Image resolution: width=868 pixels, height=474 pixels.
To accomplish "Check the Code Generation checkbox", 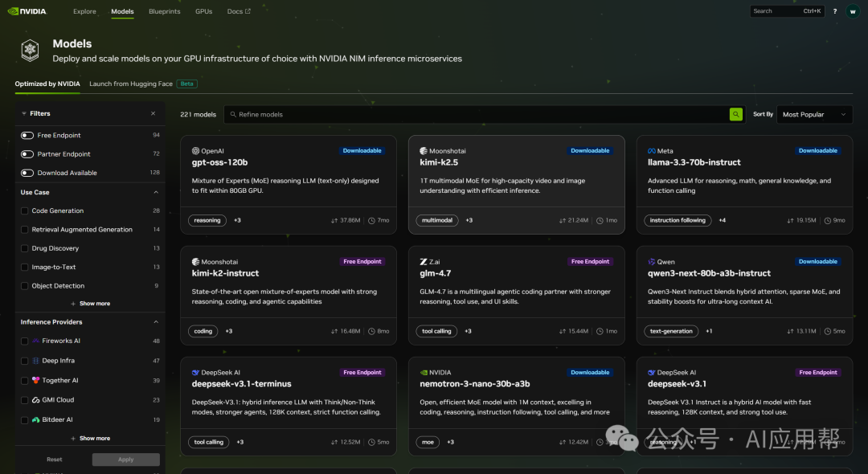I will coord(24,210).
